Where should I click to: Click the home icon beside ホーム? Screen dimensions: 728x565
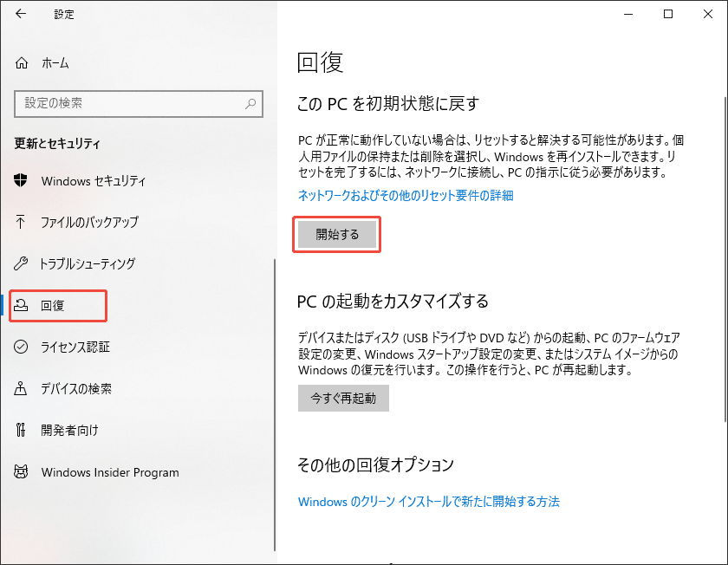pos(22,62)
